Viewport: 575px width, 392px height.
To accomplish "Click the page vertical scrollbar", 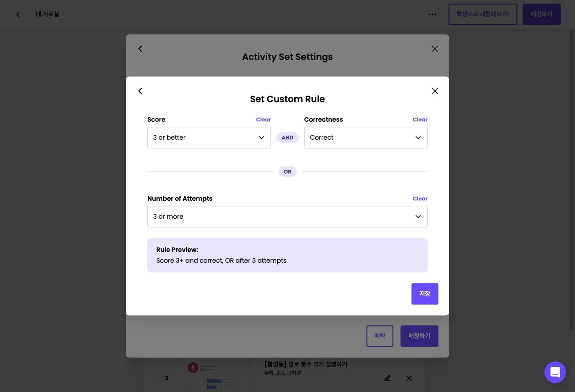I will 572,180.
